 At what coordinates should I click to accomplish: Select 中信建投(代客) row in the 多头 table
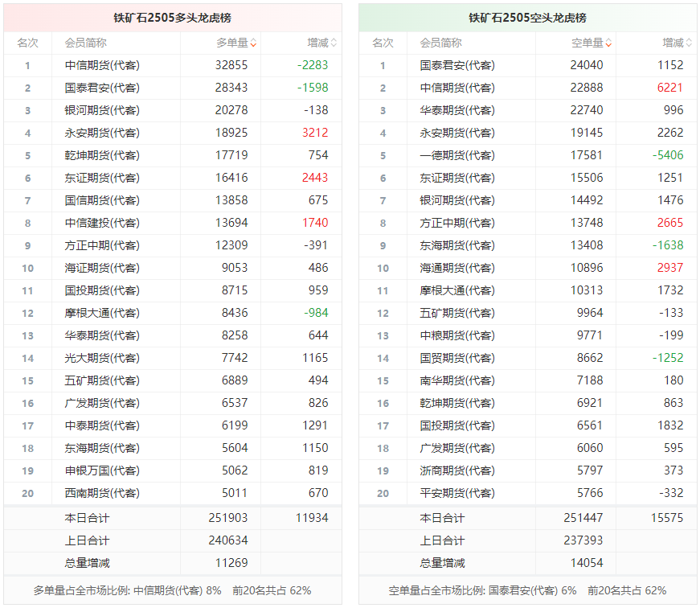click(x=102, y=224)
